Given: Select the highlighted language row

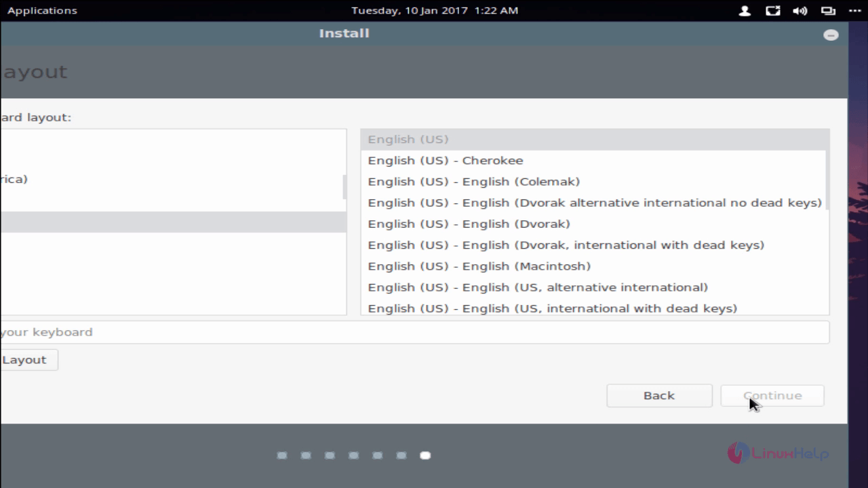Looking at the screenshot, I should pyautogui.click(x=173, y=222).
